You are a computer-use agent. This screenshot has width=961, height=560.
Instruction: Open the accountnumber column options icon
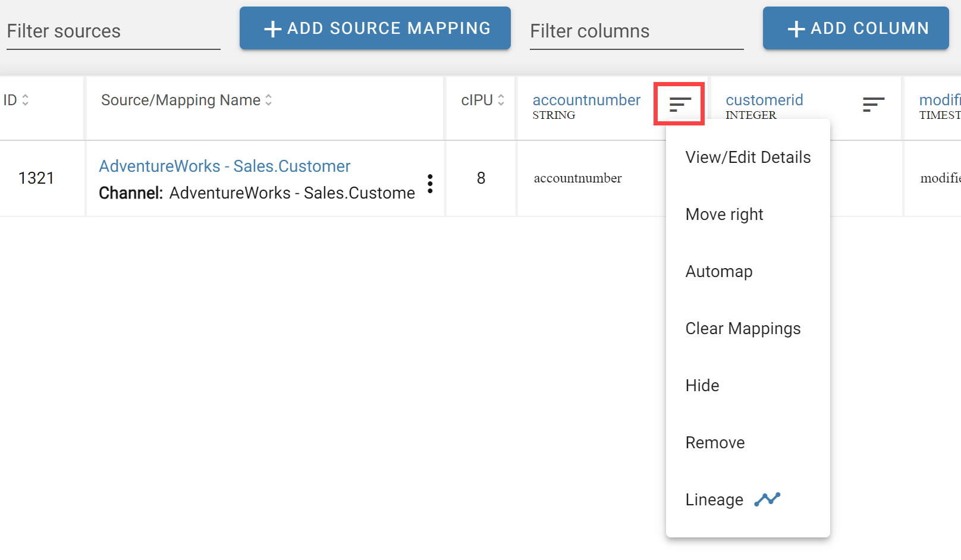(x=679, y=104)
